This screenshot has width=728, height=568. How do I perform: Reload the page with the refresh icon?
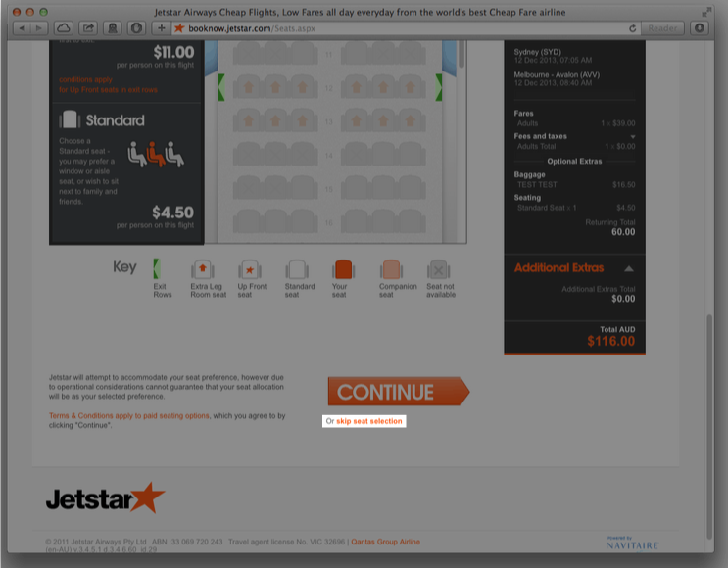click(x=632, y=28)
